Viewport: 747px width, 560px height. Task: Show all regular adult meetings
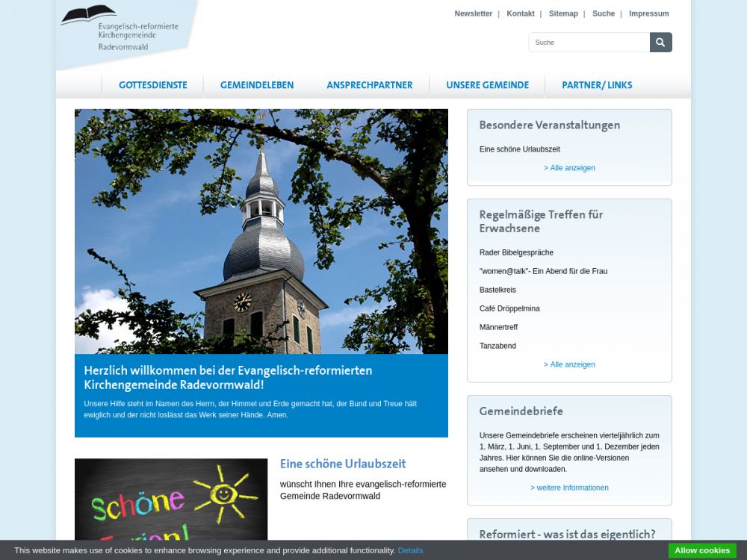pos(569,364)
